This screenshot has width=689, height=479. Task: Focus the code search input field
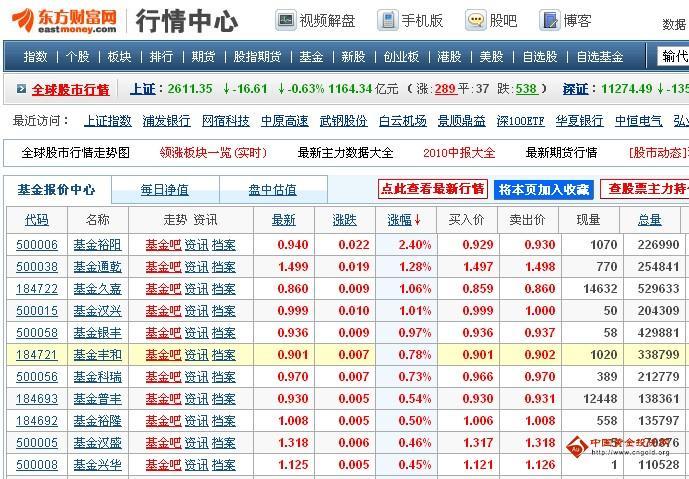click(x=673, y=56)
